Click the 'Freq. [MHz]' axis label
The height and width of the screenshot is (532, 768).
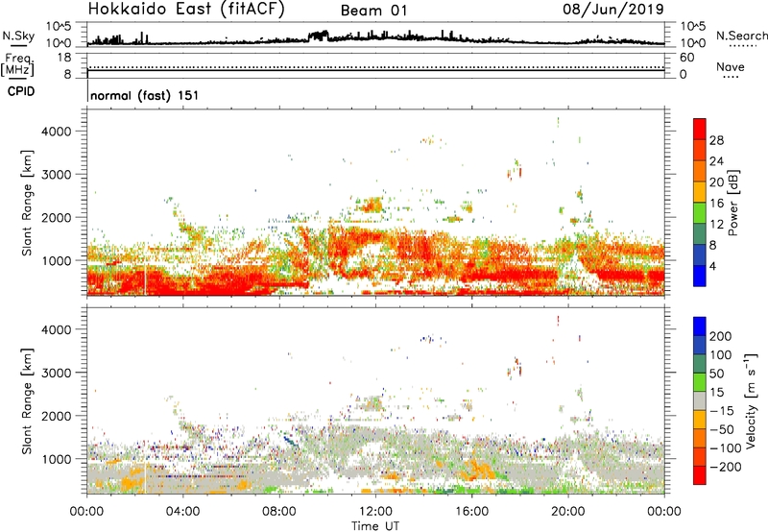click(18, 64)
